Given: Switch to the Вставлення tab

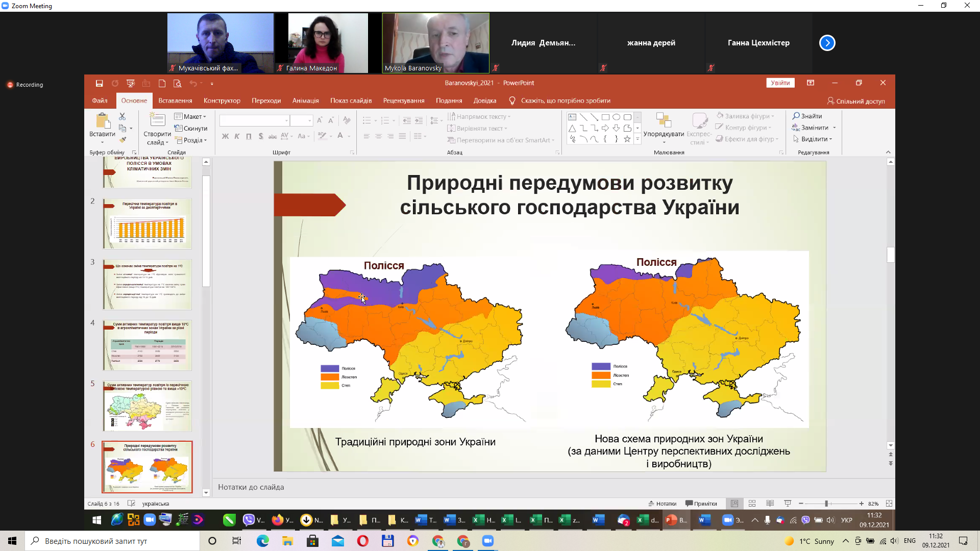Looking at the screenshot, I should click(175, 101).
